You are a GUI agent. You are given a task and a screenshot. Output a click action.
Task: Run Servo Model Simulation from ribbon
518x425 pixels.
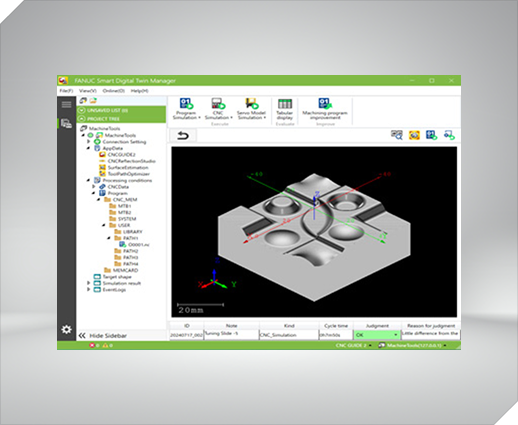[251, 109]
